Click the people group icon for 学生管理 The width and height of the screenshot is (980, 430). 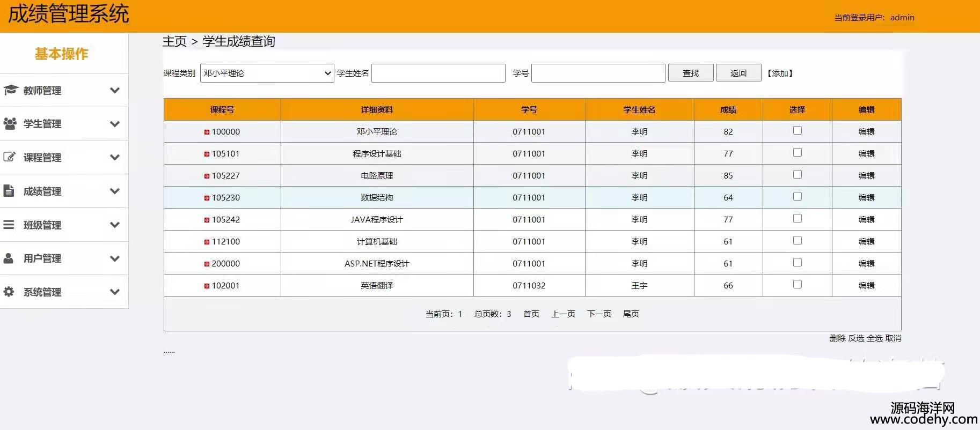[x=10, y=123]
